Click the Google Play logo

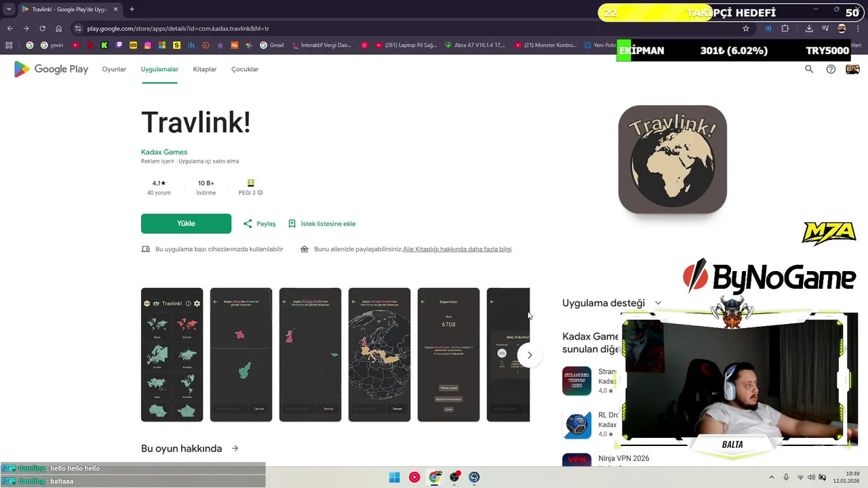[51, 69]
